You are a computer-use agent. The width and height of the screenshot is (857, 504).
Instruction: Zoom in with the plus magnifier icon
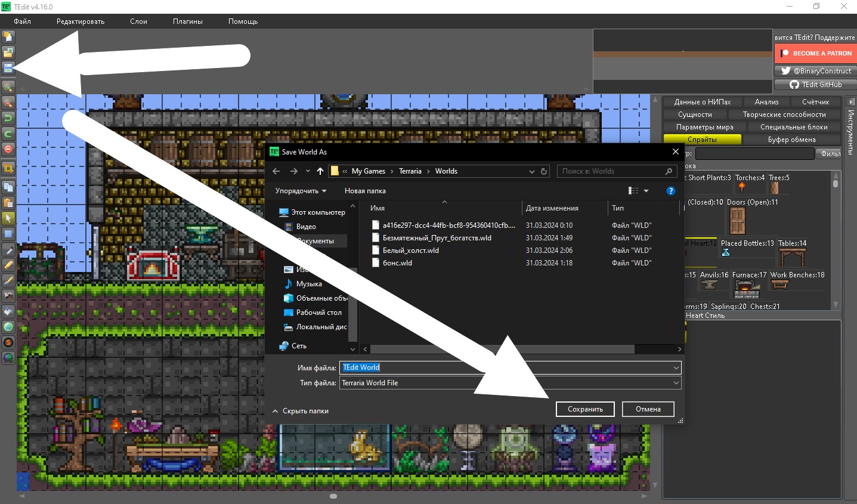tap(8, 87)
